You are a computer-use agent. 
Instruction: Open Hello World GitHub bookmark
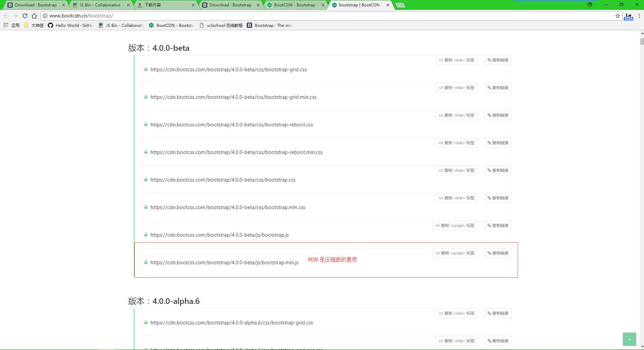[71, 25]
